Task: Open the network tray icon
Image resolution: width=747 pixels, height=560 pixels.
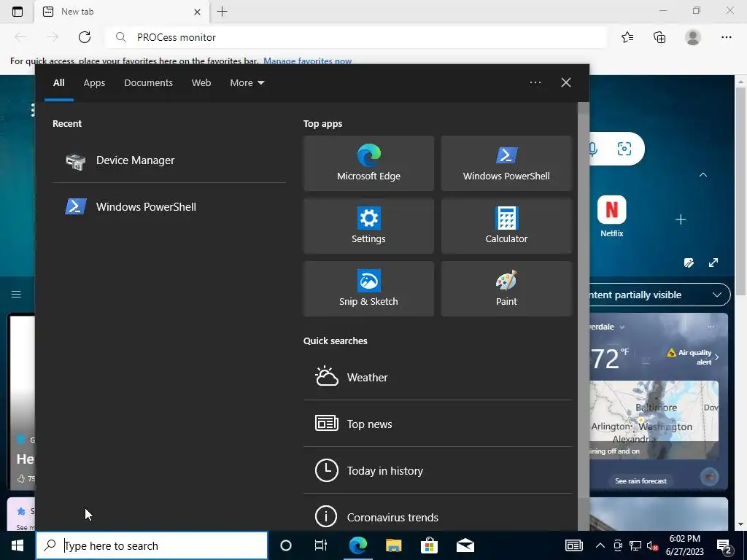Action: pyautogui.click(x=635, y=545)
